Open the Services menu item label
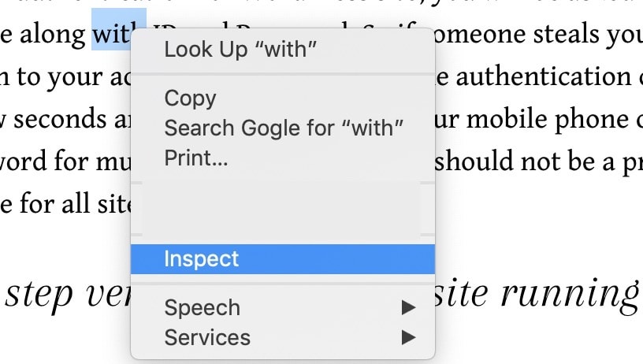 [x=207, y=338]
